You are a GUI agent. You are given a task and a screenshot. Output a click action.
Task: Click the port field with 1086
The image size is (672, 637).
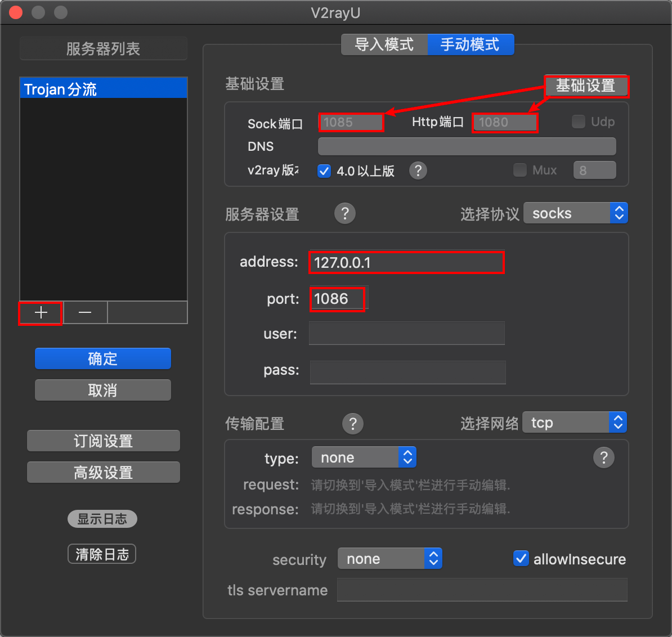[x=338, y=299]
